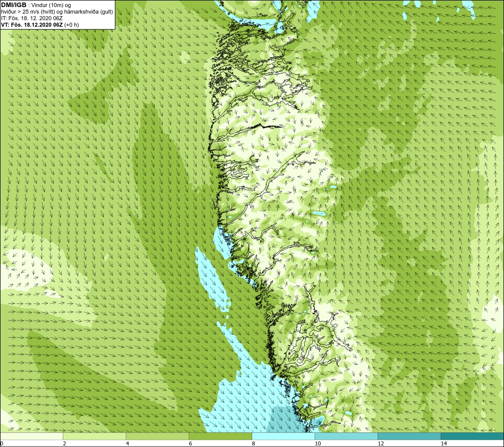Image resolution: width=504 pixels, height=447 pixels.
Task: Click the DMI/IGB title text
Action: [14, 5]
